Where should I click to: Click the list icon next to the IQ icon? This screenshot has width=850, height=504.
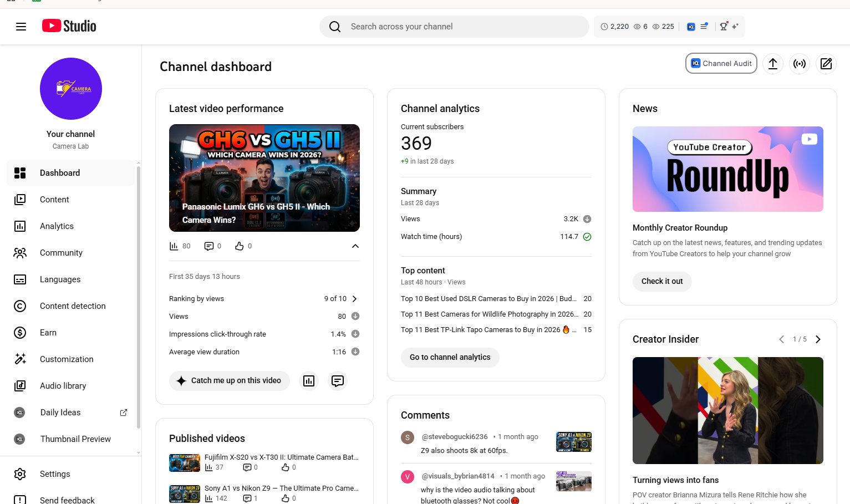(704, 26)
